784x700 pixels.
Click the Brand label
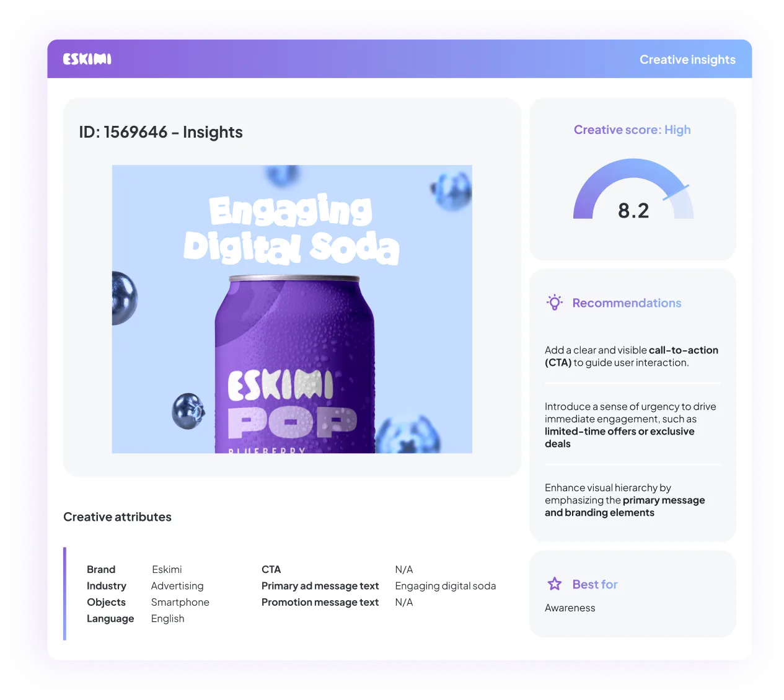[x=101, y=569]
